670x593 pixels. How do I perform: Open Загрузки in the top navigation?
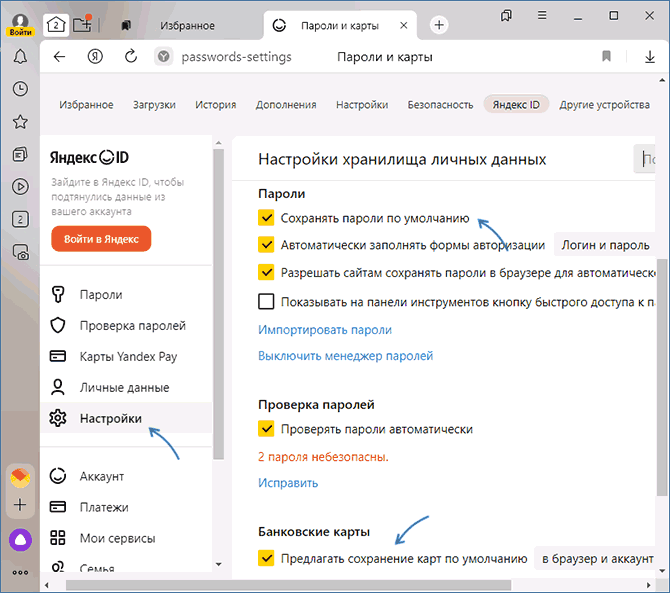(154, 105)
